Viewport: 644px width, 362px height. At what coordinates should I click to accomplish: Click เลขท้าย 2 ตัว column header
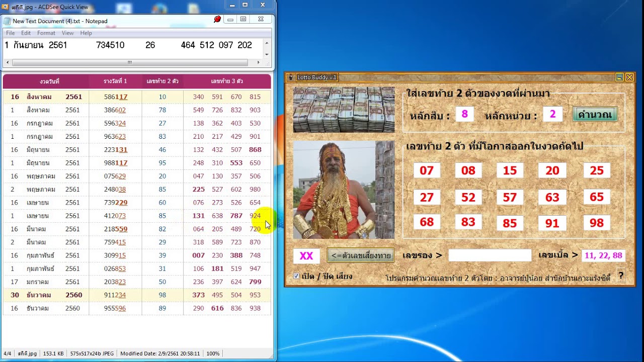pos(162,81)
